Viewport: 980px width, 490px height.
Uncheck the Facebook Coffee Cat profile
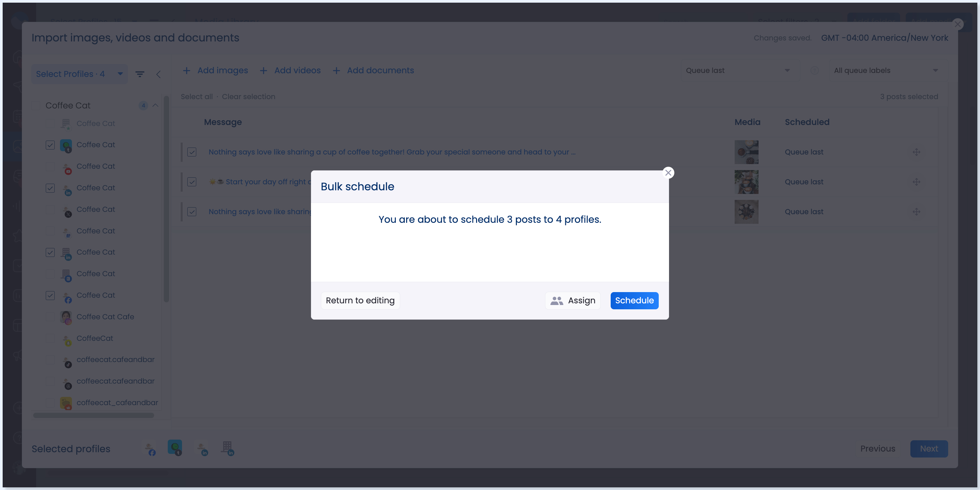click(x=50, y=296)
